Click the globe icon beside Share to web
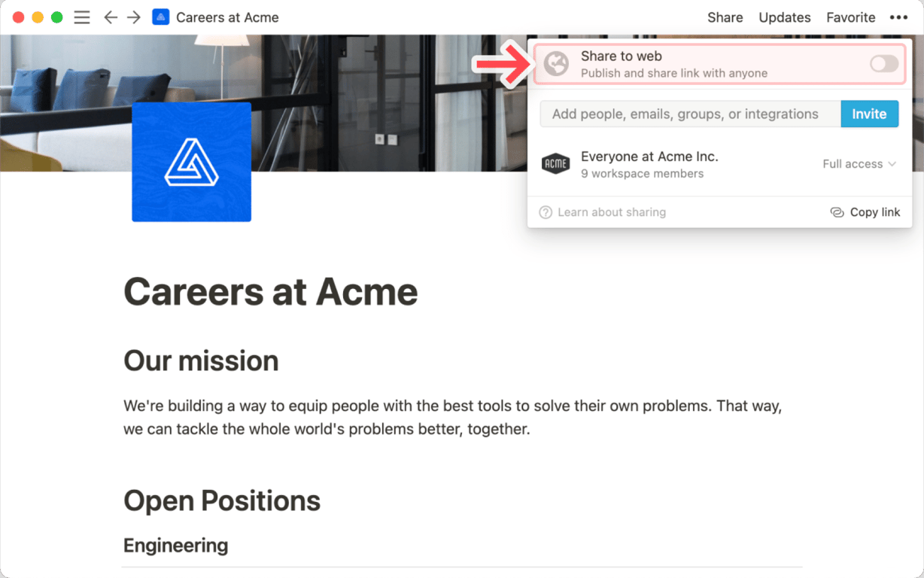The width and height of the screenshot is (924, 578). click(x=556, y=64)
